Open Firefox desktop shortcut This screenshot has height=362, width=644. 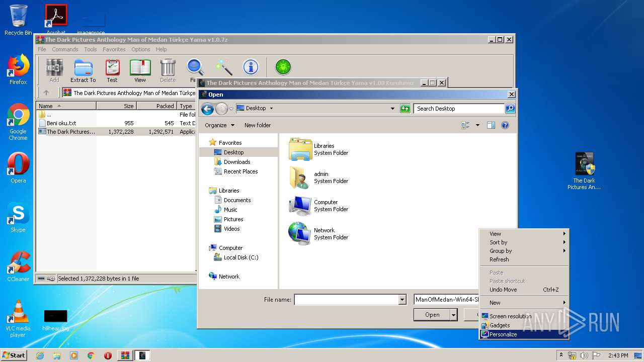(18, 69)
